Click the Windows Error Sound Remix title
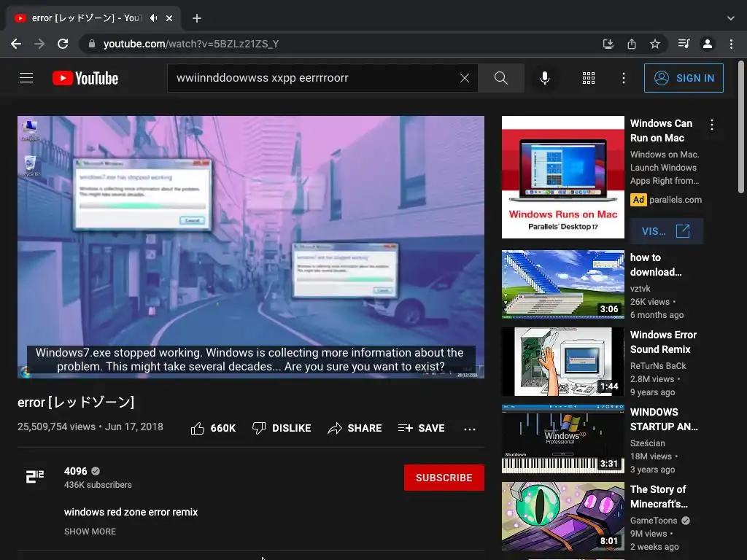This screenshot has height=560, width=747. [663, 342]
